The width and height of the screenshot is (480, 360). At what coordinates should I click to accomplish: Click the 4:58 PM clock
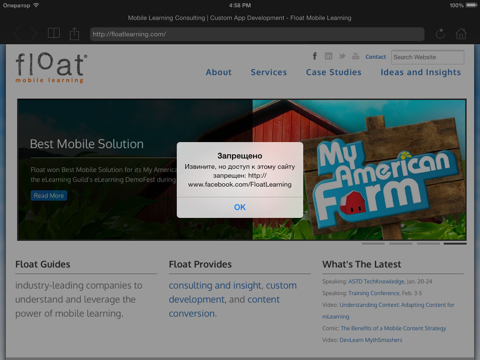[240, 5]
